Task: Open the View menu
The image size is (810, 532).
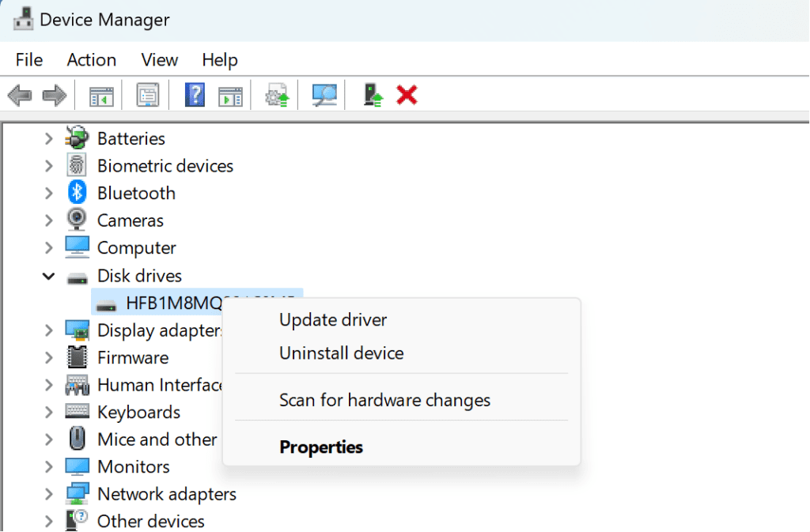Action: point(159,59)
